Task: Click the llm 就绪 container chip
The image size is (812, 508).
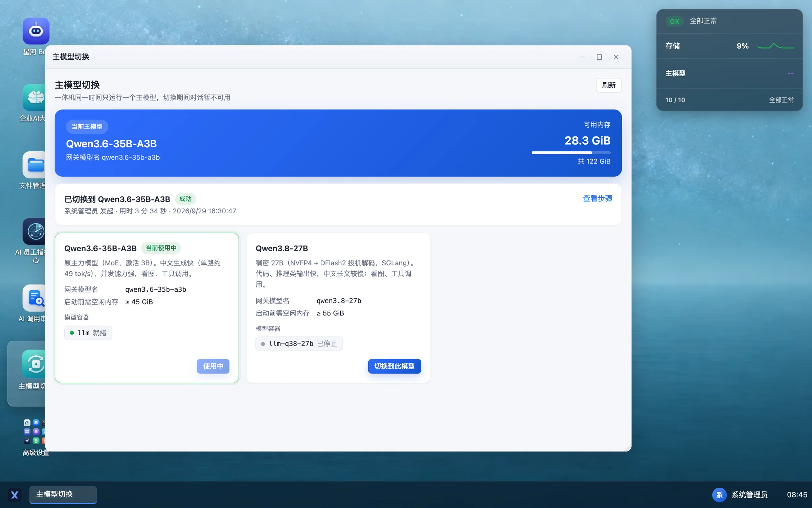Action: (88, 333)
